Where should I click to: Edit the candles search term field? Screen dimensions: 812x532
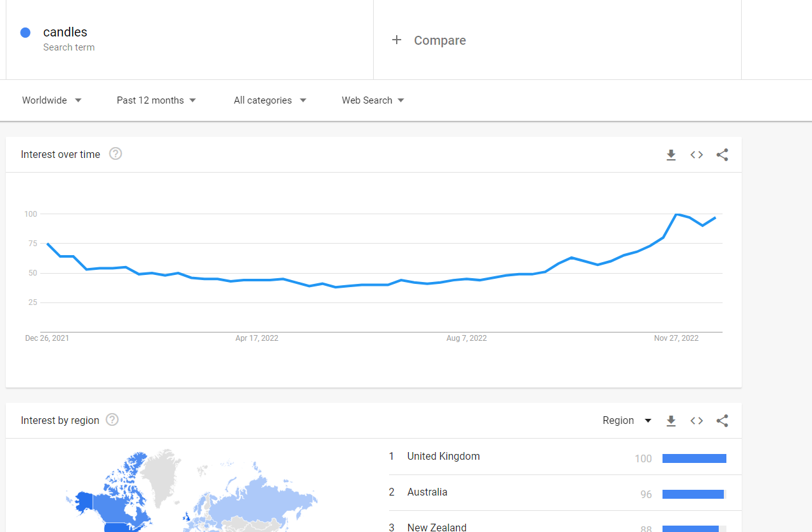tap(190, 39)
